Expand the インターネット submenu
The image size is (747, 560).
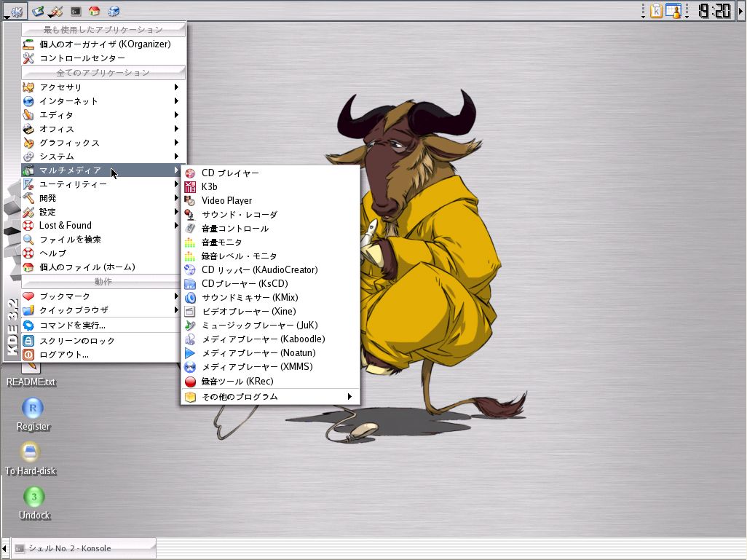pos(103,101)
